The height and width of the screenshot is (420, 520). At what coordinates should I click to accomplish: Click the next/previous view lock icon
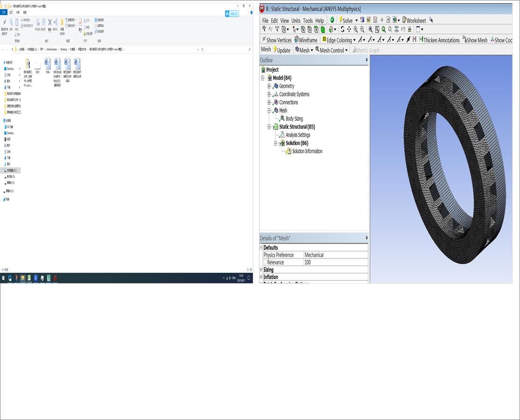tap(409, 29)
